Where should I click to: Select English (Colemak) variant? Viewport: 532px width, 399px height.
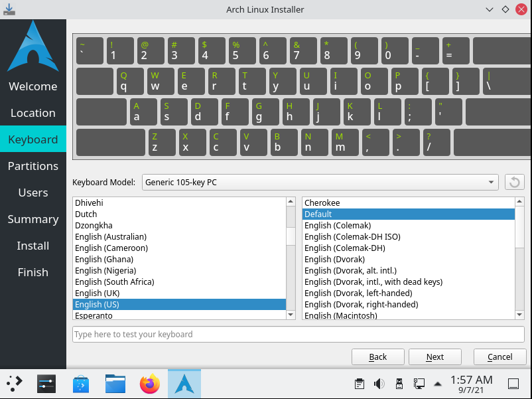click(409, 225)
